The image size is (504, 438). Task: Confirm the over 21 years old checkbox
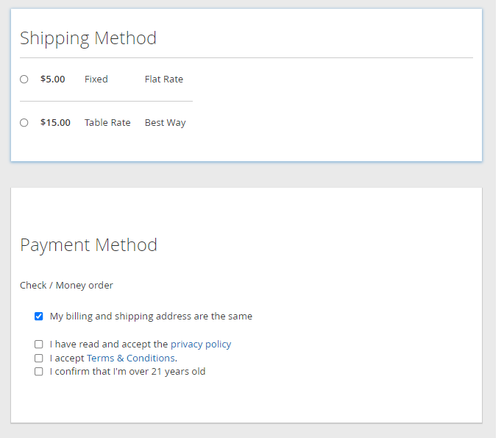pyautogui.click(x=38, y=372)
